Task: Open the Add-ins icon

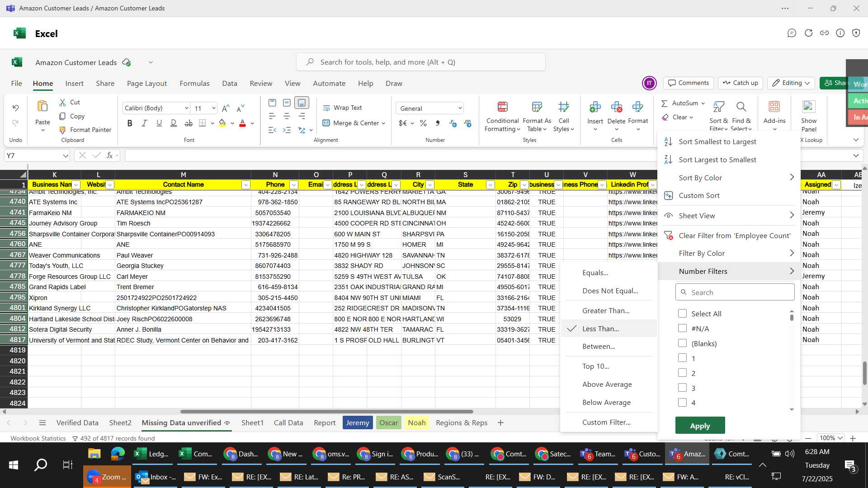Action: pos(774,108)
